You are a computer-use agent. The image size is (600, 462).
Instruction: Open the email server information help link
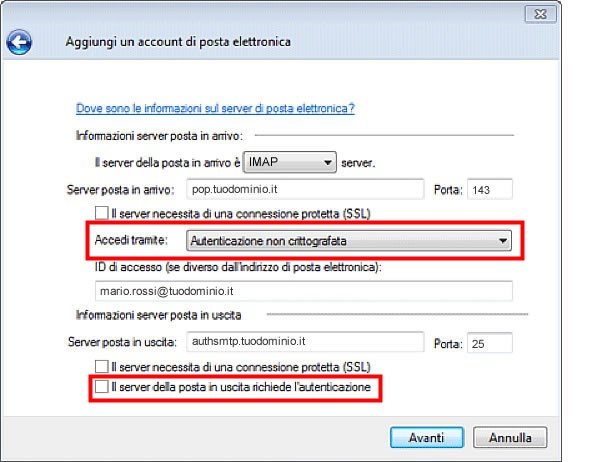click(x=215, y=108)
